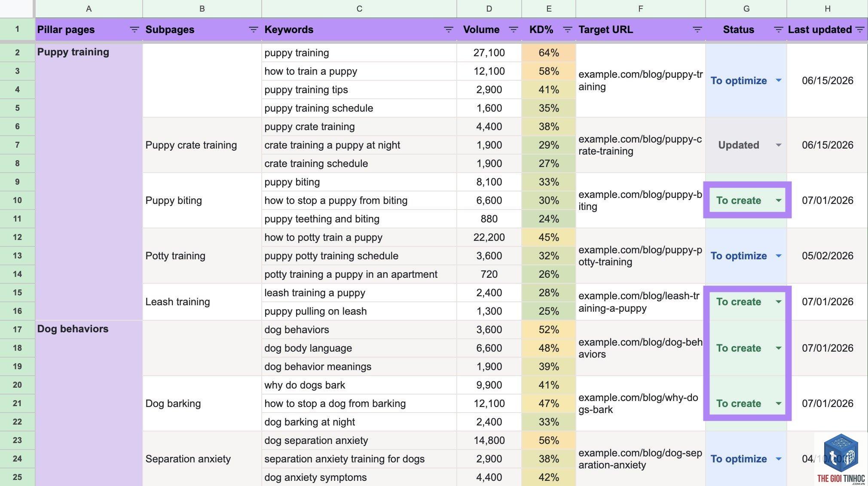The width and height of the screenshot is (868, 486).
Task: Select column A header
Action: 89,9
